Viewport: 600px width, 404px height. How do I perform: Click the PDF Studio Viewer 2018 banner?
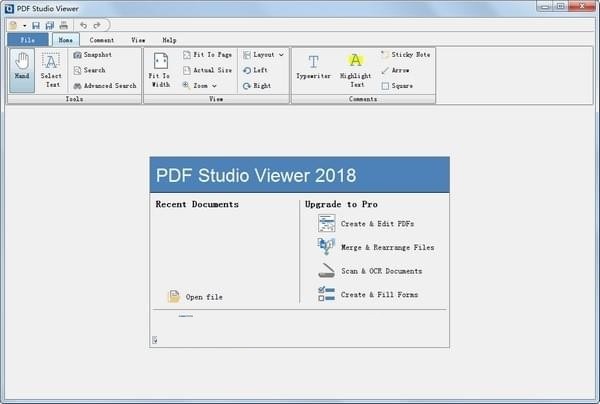300,175
